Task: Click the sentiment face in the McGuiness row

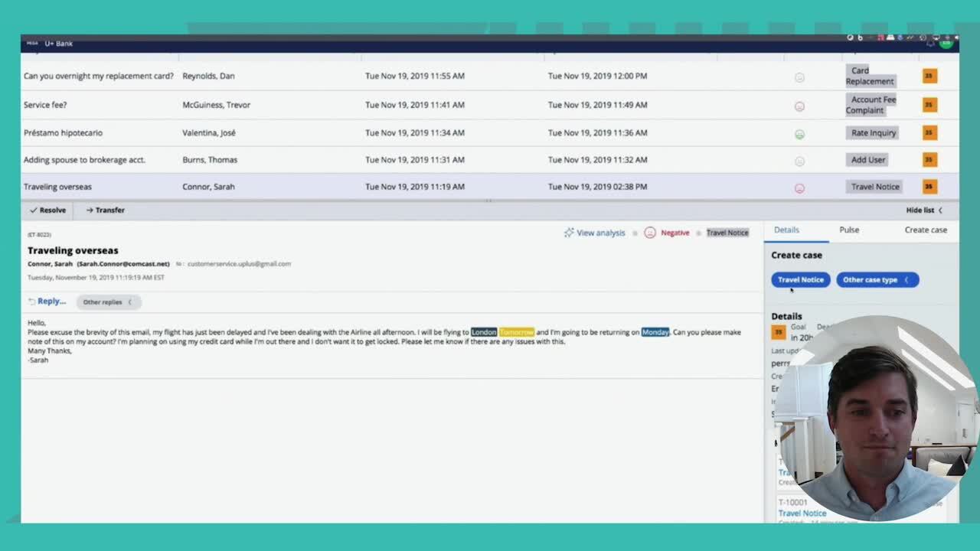Action: point(799,106)
